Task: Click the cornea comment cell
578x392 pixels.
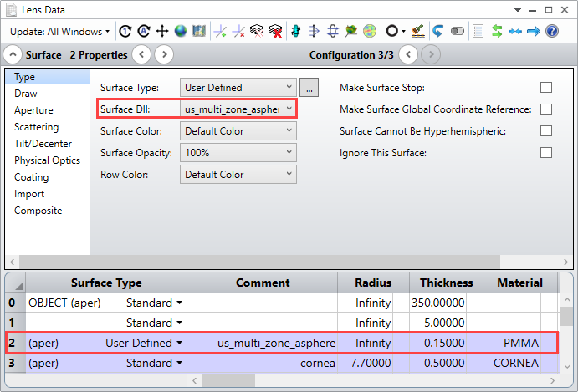Action: point(262,364)
